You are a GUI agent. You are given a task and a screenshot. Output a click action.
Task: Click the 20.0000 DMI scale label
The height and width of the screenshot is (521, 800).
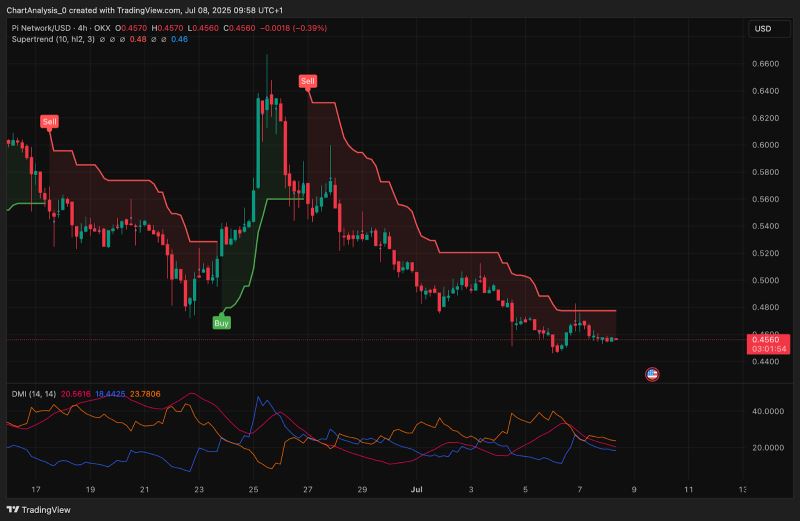click(x=769, y=448)
